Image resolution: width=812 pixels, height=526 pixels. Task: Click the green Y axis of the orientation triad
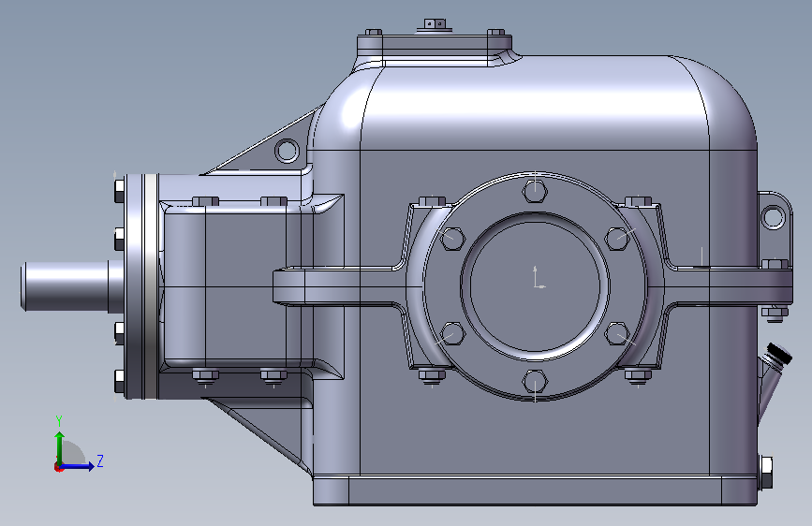[x=60, y=448]
